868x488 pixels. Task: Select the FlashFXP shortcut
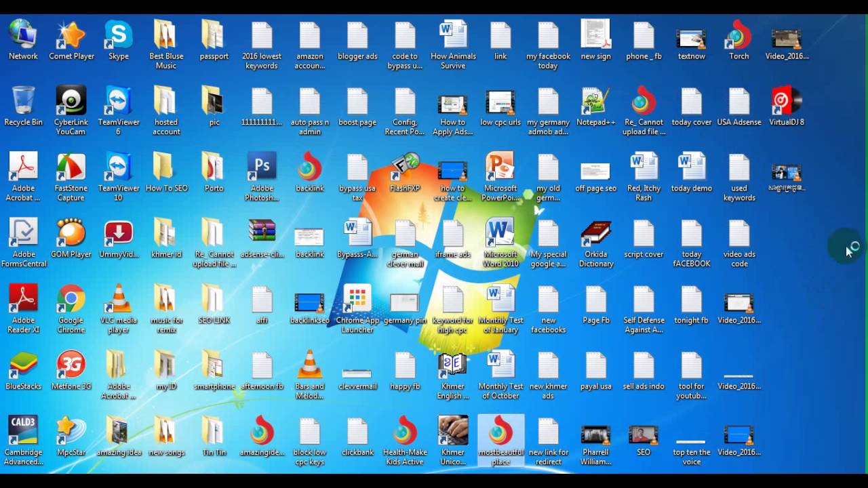click(x=405, y=173)
